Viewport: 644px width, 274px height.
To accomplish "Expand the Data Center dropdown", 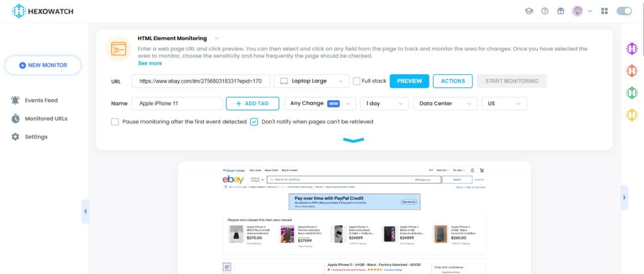I will pyautogui.click(x=445, y=103).
